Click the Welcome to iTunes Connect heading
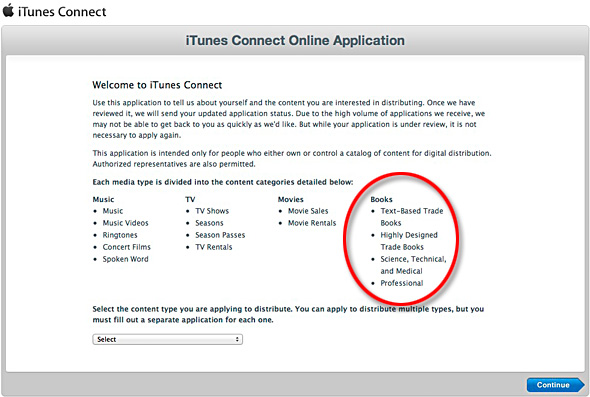590x397 pixels. (157, 85)
